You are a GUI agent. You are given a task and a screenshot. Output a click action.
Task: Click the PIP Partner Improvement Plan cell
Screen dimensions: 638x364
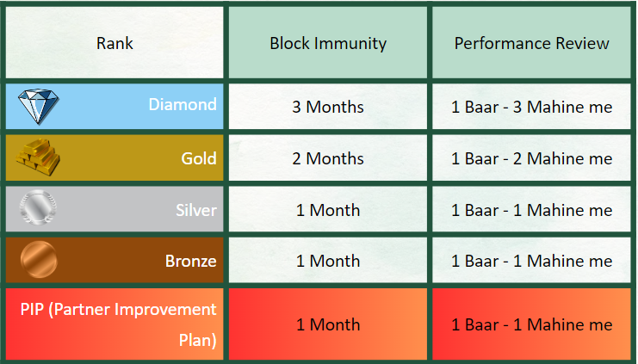click(x=117, y=324)
